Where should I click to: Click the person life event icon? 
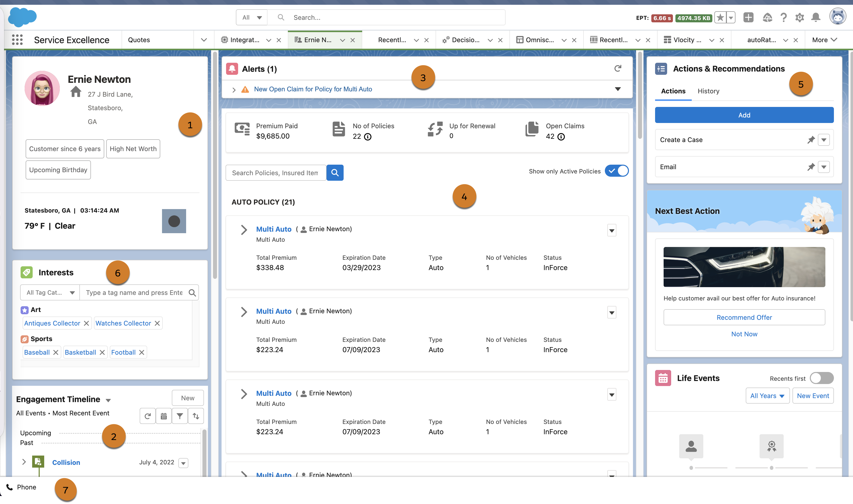tap(691, 446)
